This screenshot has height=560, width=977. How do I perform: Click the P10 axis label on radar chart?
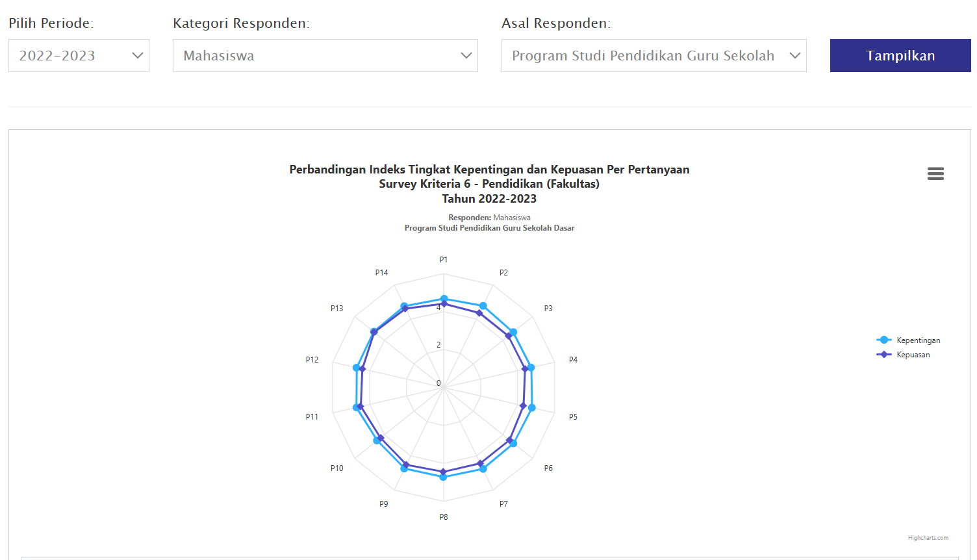[336, 468]
